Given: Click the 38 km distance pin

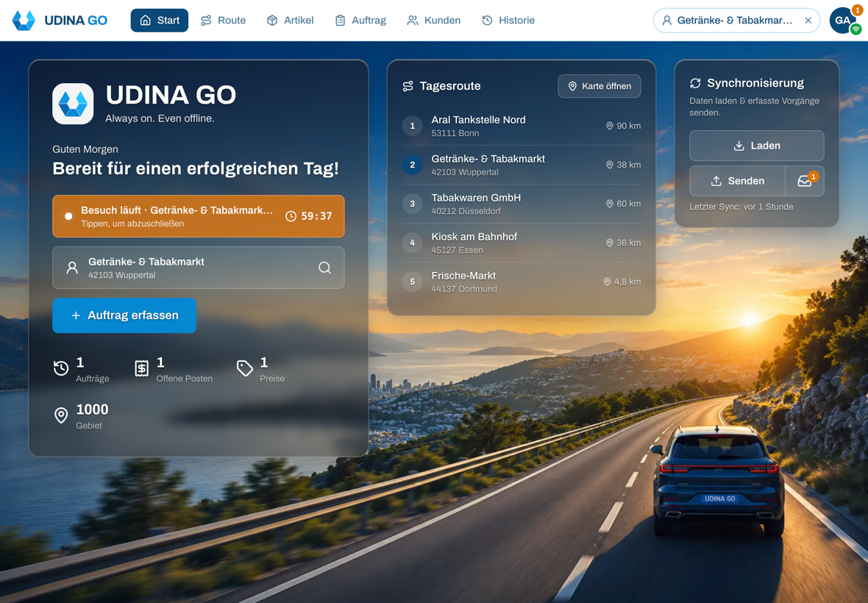Looking at the screenshot, I should (x=610, y=165).
